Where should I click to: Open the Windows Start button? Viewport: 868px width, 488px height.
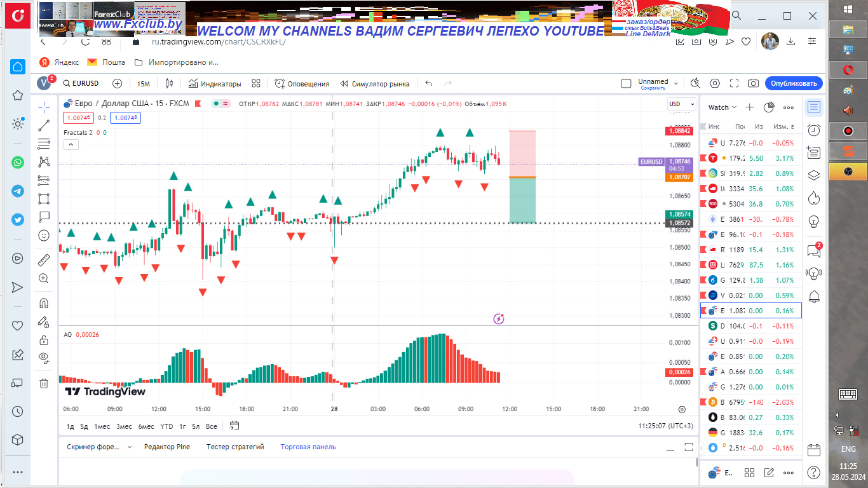pyautogui.click(x=848, y=9)
